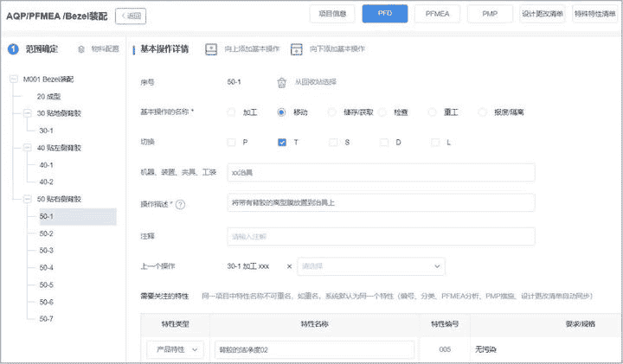Click 向上添加基本操作 link
Screen dimensions: 623x364
click(252, 49)
